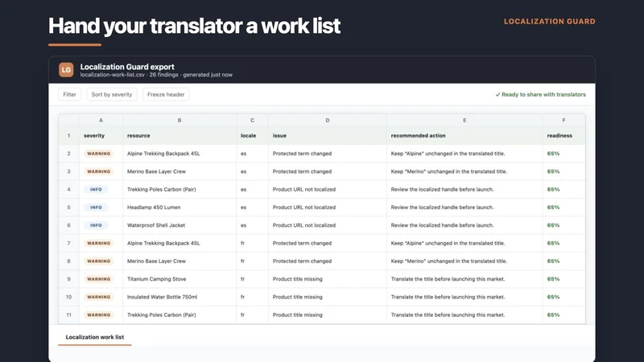Screen dimensions: 644x362
Task: Select row number 5
Action: click(x=68, y=208)
